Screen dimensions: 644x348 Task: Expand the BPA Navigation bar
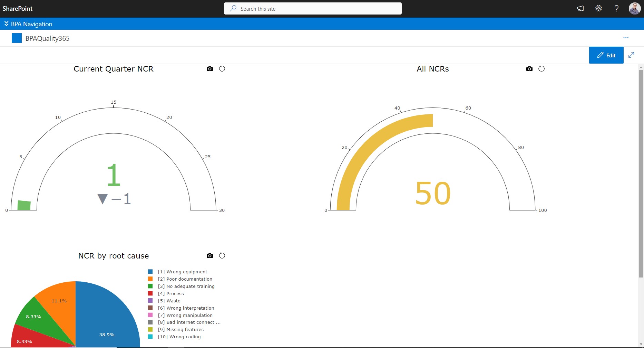point(28,24)
